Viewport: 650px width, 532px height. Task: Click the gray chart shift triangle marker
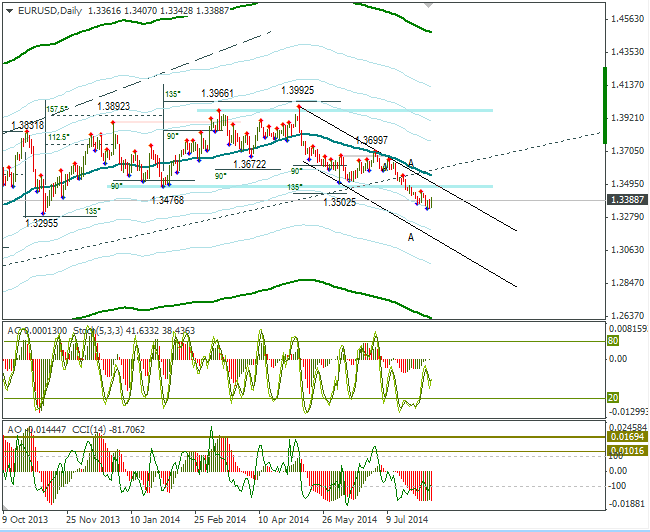point(429,5)
